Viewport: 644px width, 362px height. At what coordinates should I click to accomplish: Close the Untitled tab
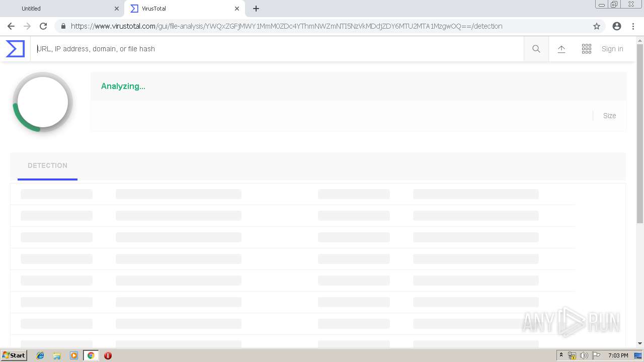117,9
